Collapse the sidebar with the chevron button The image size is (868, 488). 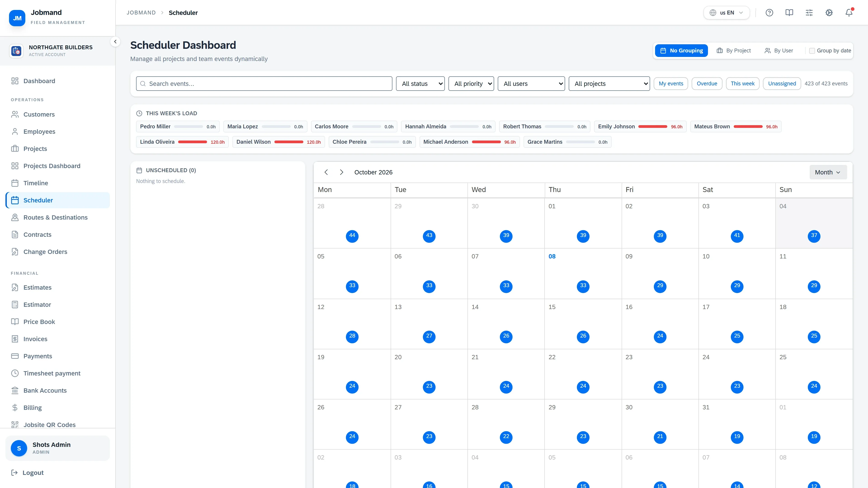coord(115,42)
